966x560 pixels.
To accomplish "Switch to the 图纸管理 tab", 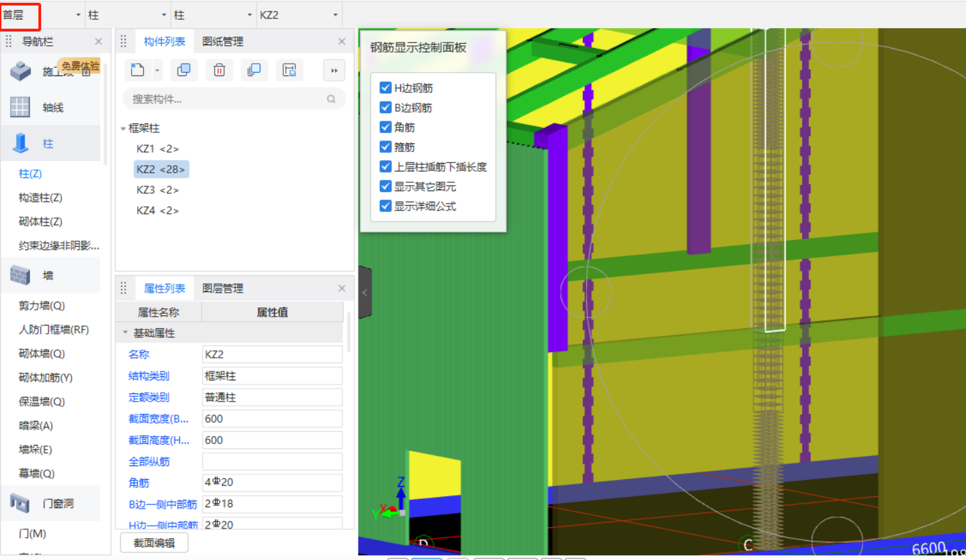I will click(x=223, y=42).
